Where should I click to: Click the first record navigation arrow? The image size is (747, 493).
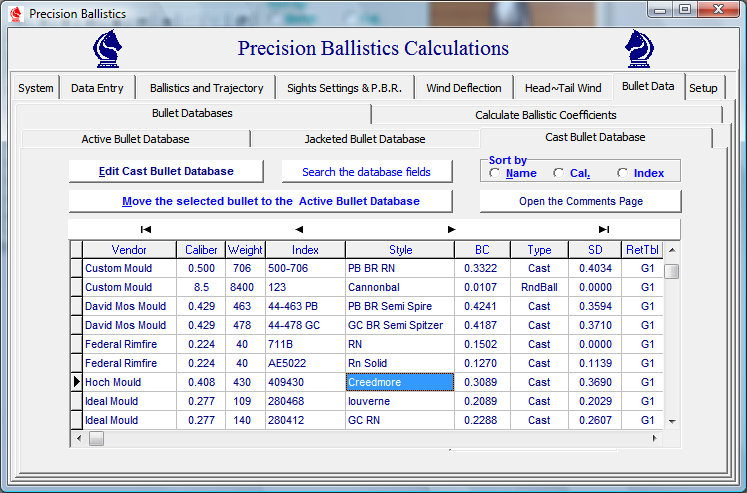146,229
